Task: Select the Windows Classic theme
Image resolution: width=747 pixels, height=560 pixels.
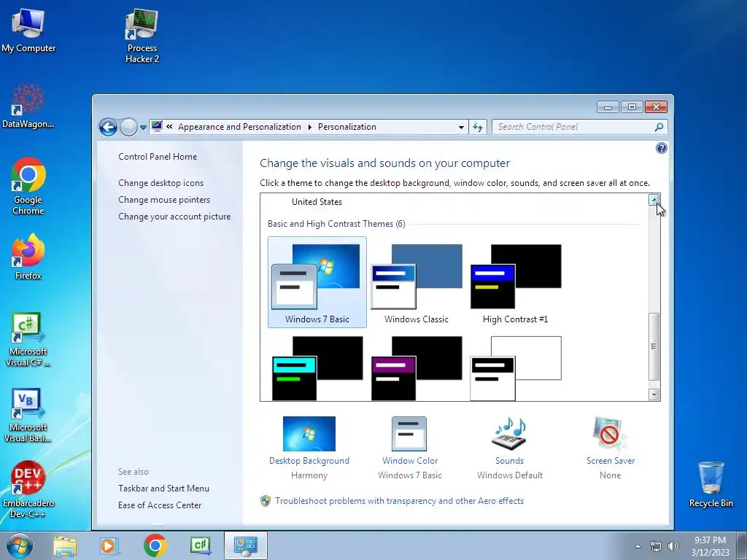Action: (417, 282)
